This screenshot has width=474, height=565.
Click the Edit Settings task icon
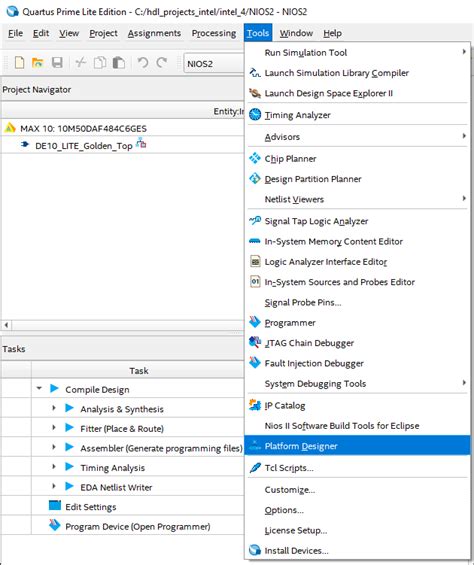click(55, 505)
